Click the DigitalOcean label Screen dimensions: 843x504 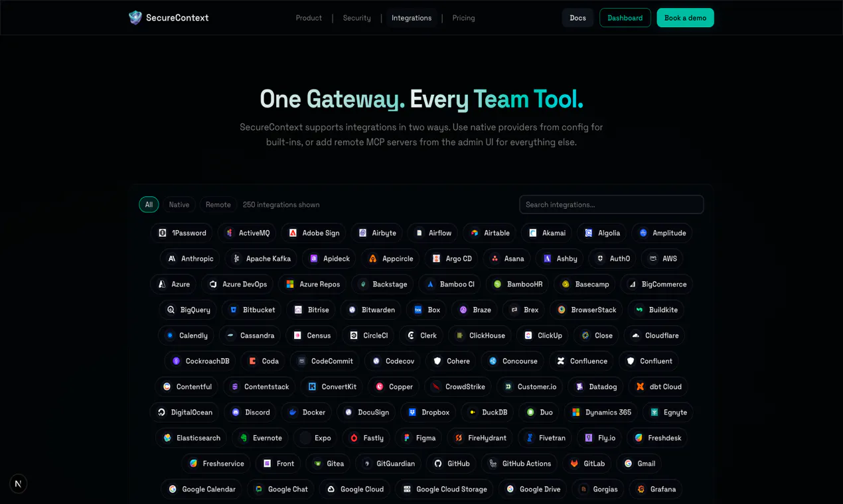point(192,412)
